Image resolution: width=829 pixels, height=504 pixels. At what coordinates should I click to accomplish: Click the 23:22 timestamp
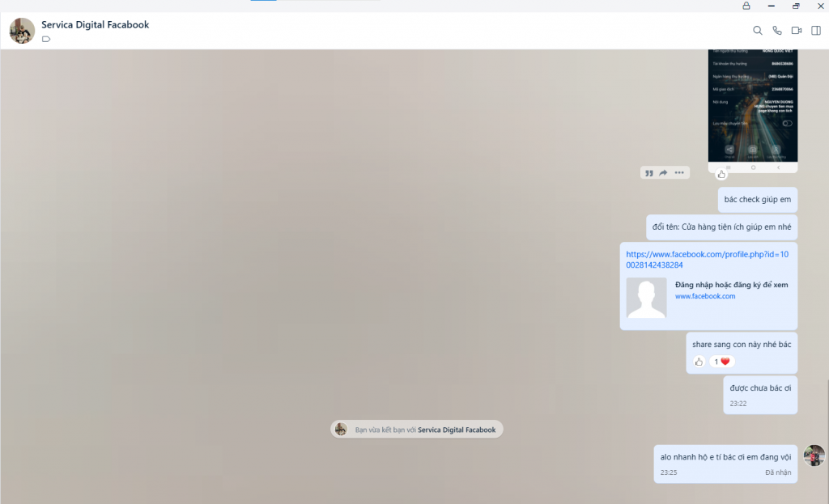tap(738, 404)
